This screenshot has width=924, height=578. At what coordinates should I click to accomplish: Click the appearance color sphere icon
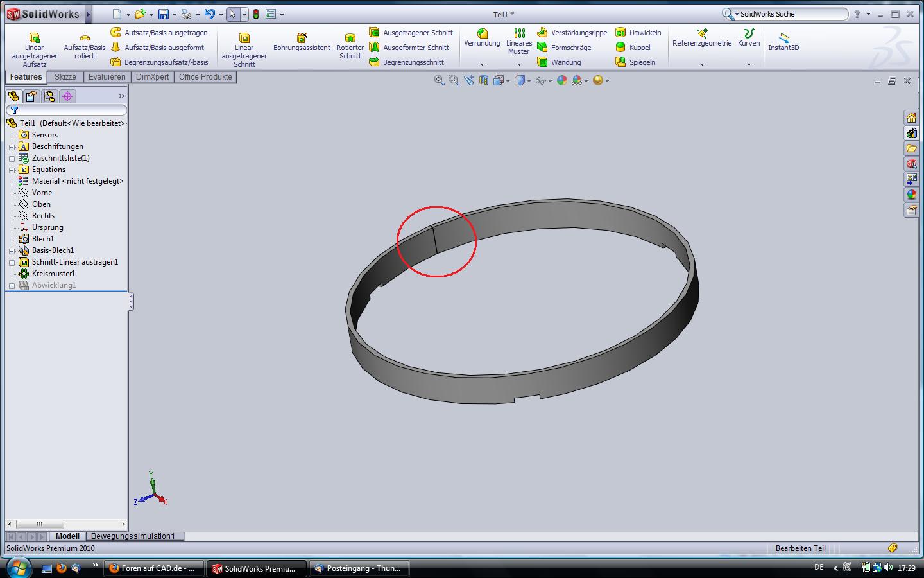click(x=562, y=81)
